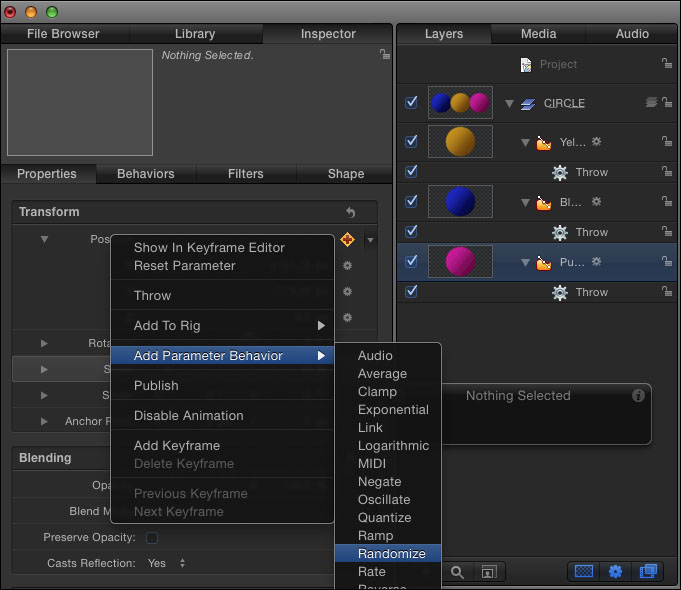Switch to the Behaviors tab
This screenshot has width=681, height=590.
pyautogui.click(x=145, y=174)
